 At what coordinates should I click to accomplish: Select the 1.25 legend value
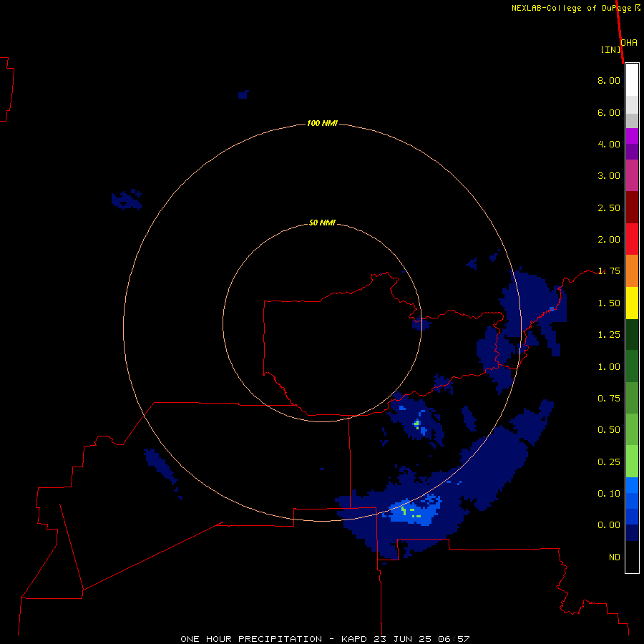(609, 335)
